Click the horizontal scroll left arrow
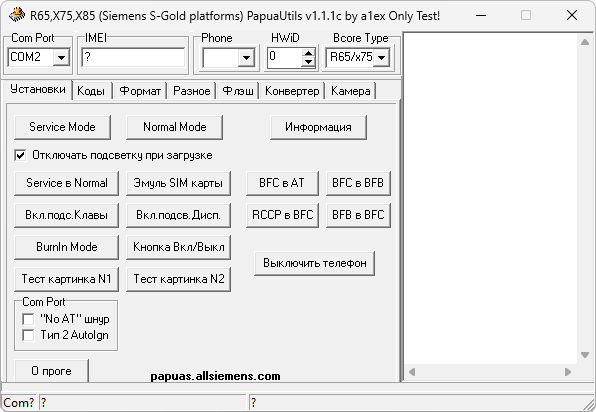Screen dimensions: 596x412 [412, 371]
